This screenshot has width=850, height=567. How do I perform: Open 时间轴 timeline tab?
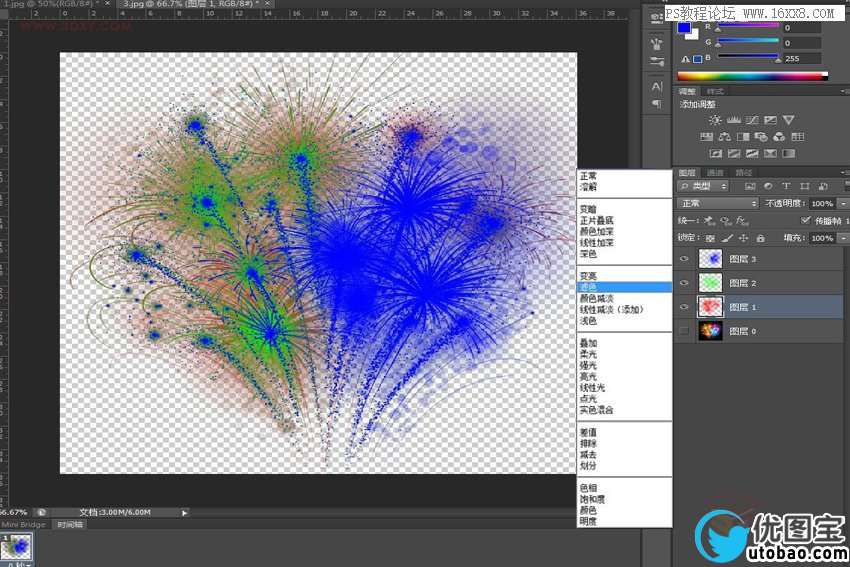tap(70, 525)
